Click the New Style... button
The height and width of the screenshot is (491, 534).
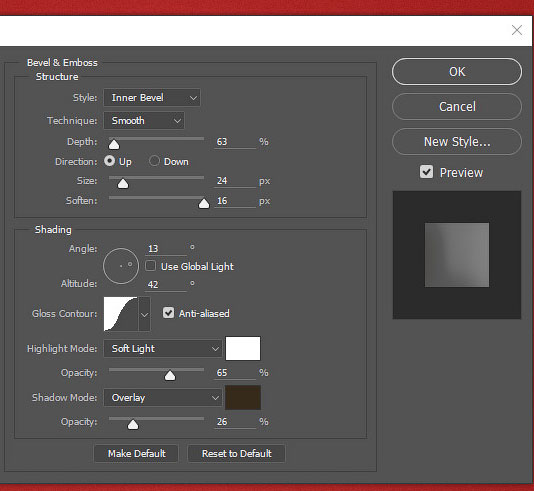pyautogui.click(x=457, y=142)
